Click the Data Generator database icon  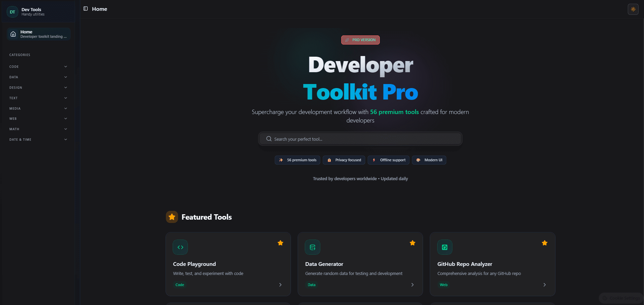click(312, 247)
